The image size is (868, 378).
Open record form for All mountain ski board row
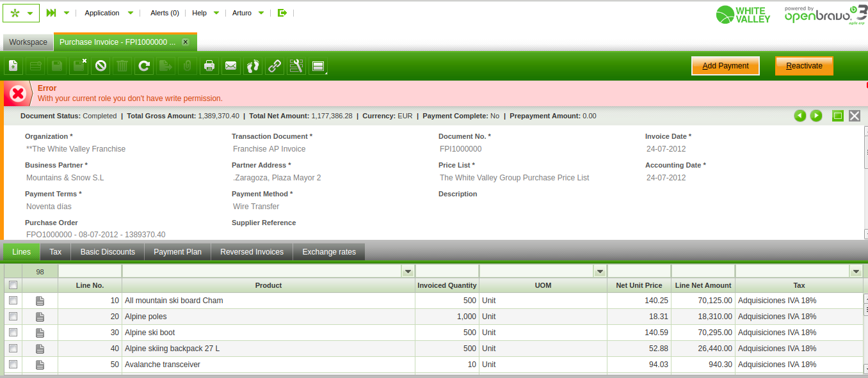pos(40,301)
